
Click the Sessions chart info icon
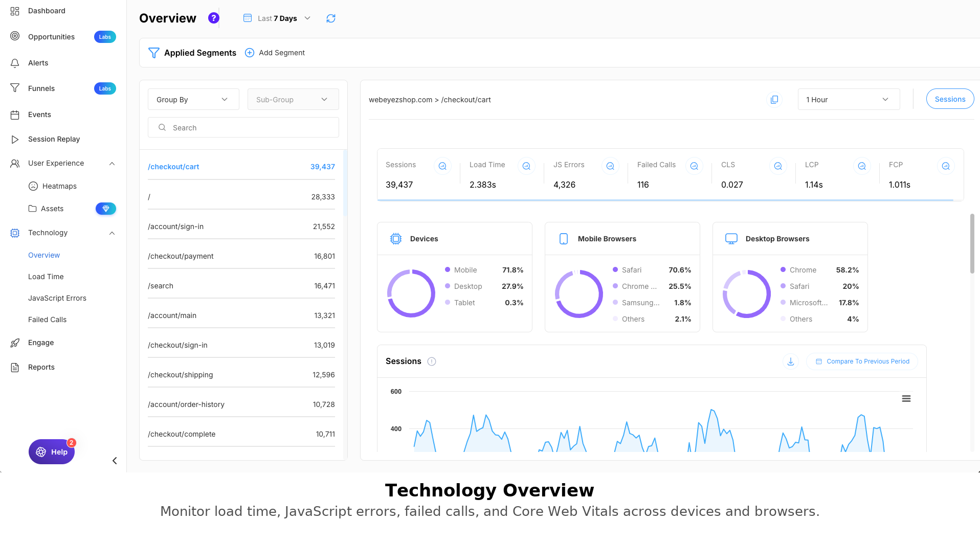pos(432,361)
